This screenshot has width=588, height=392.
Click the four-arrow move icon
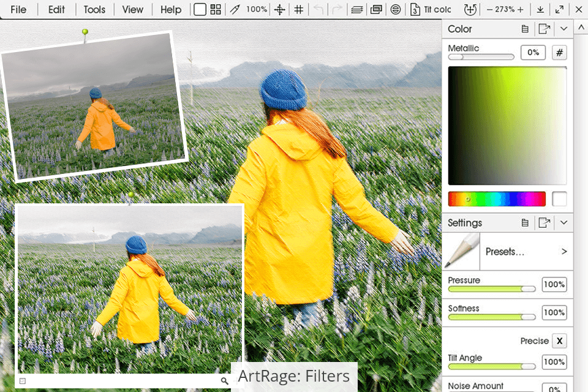(279, 9)
